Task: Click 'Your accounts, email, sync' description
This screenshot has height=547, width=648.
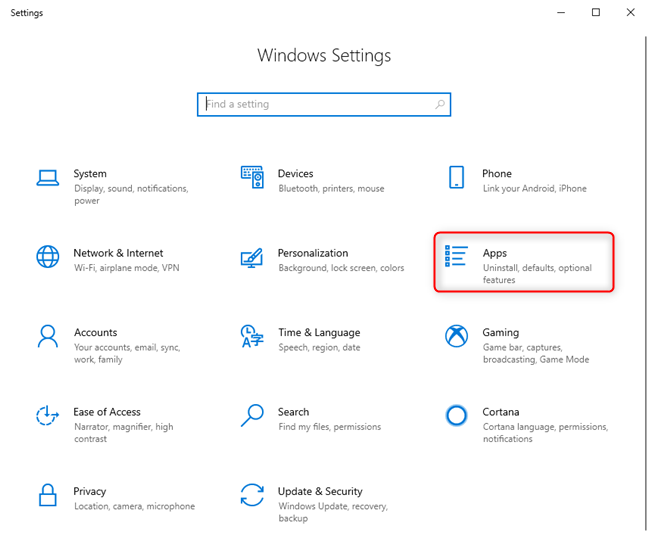Action: (x=127, y=353)
